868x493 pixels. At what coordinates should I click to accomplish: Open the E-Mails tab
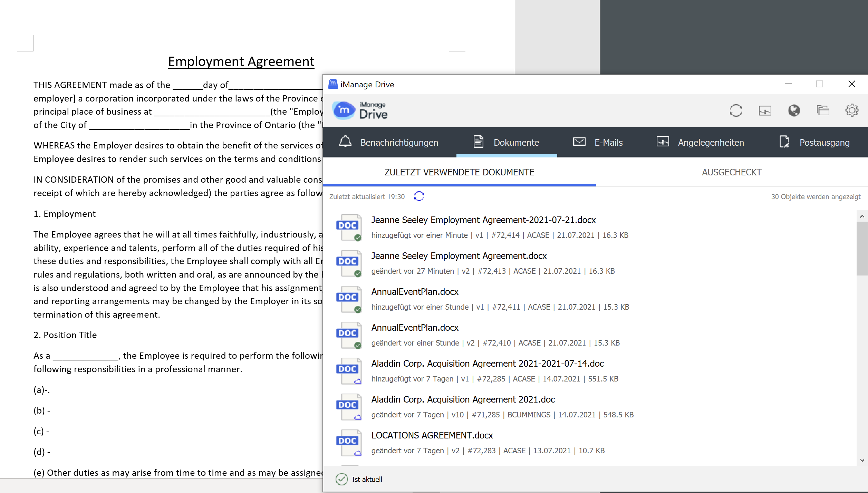click(598, 142)
